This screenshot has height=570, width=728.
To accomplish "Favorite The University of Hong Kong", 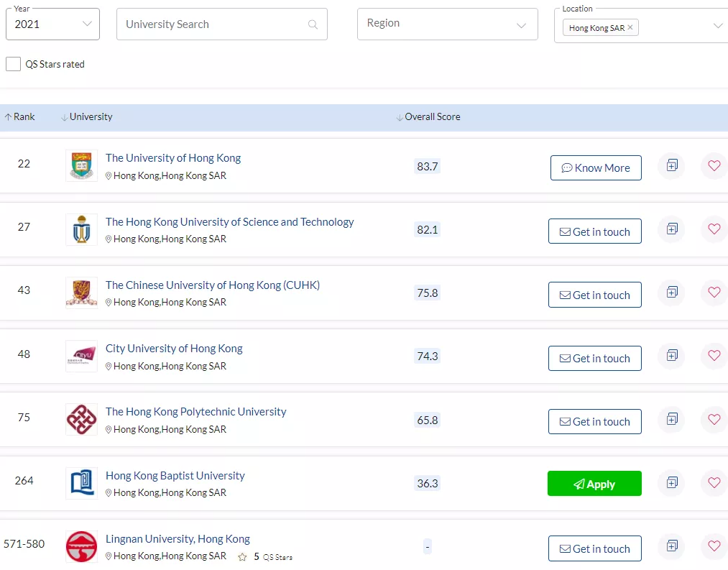I will pyautogui.click(x=714, y=165).
